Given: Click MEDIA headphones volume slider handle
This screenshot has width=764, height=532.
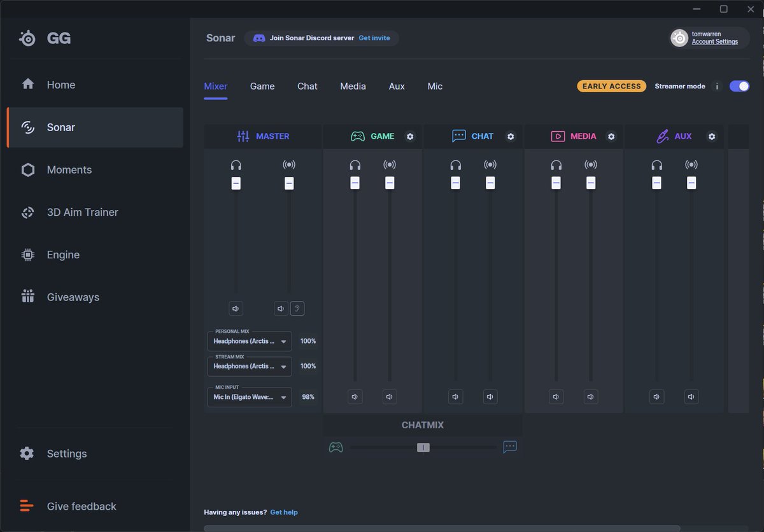Looking at the screenshot, I should click(556, 183).
